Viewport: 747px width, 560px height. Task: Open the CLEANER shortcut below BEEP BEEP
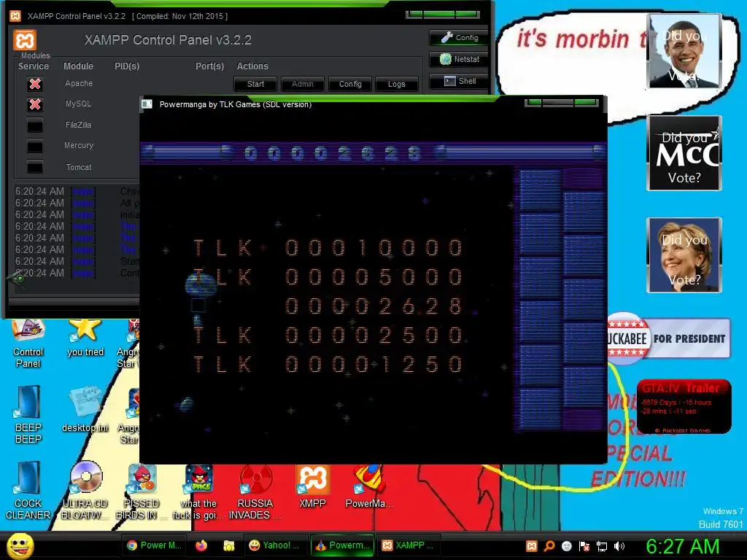coord(28,491)
